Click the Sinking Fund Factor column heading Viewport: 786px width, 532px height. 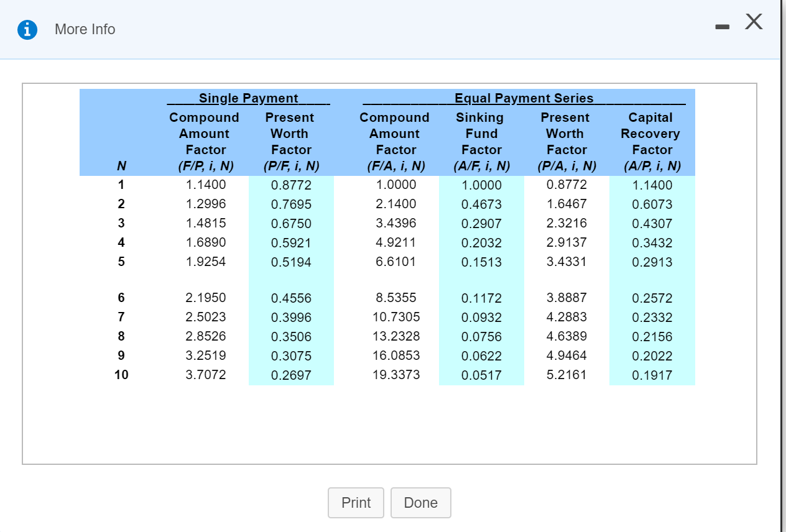click(x=481, y=133)
